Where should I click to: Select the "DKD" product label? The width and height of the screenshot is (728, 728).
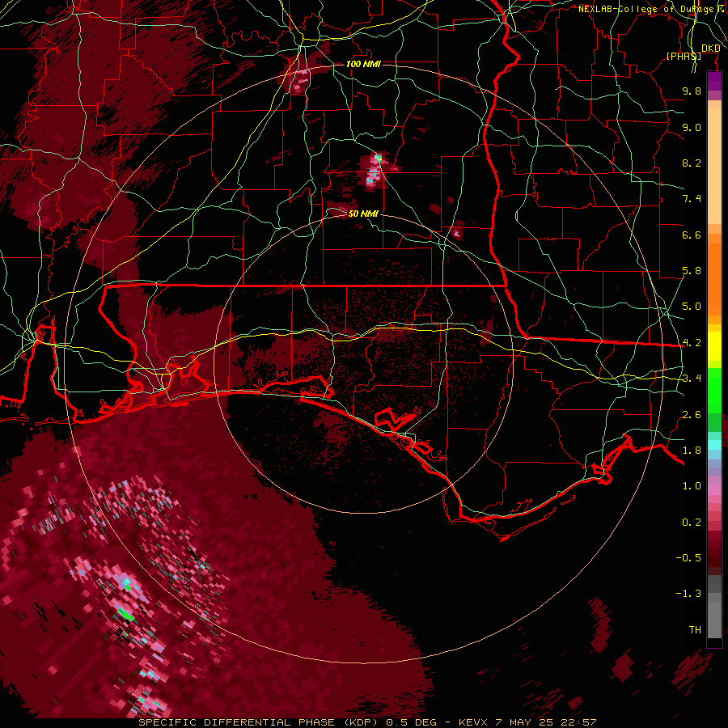pyautogui.click(x=710, y=49)
